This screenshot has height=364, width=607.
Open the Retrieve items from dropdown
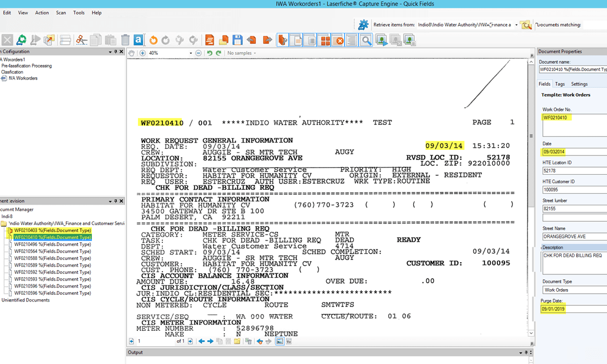pyautogui.click(x=516, y=25)
